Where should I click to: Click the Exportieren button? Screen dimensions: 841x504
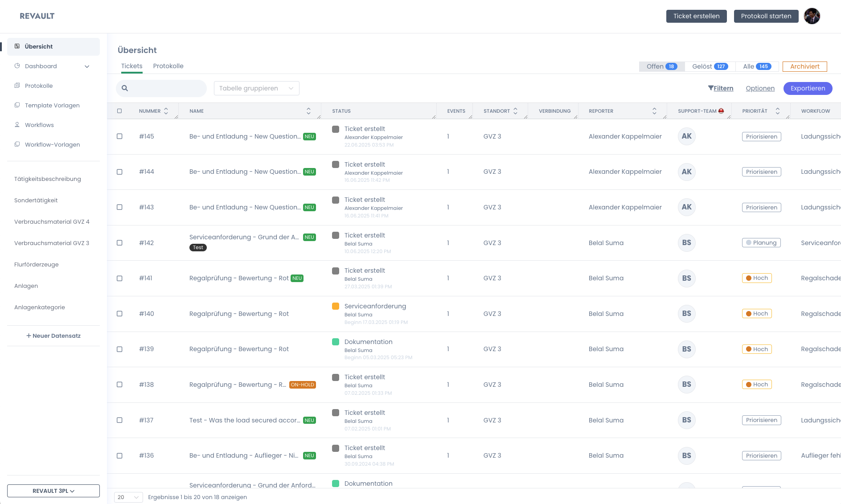[x=808, y=88]
